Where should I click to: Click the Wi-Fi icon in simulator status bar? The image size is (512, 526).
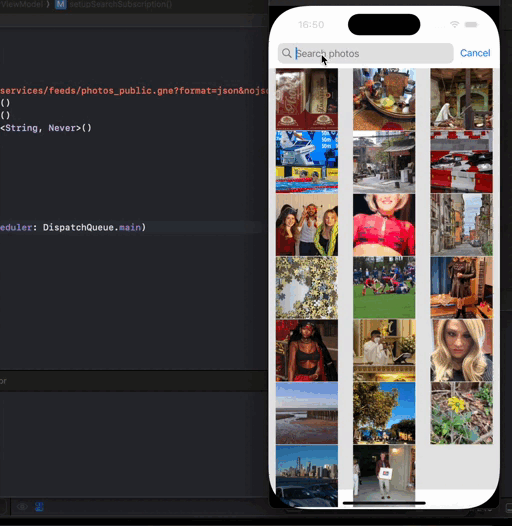(455, 24)
